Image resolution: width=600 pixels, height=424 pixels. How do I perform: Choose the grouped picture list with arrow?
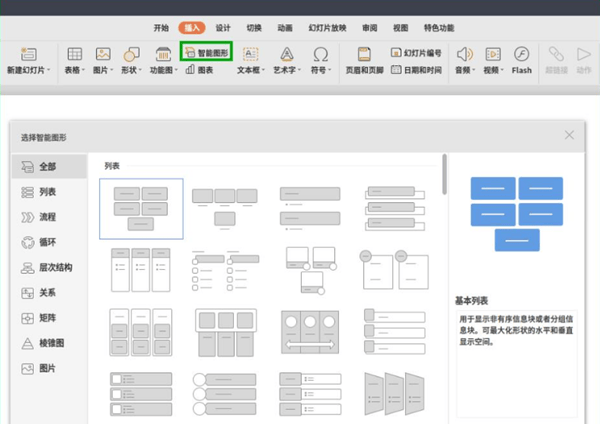(x=310, y=333)
